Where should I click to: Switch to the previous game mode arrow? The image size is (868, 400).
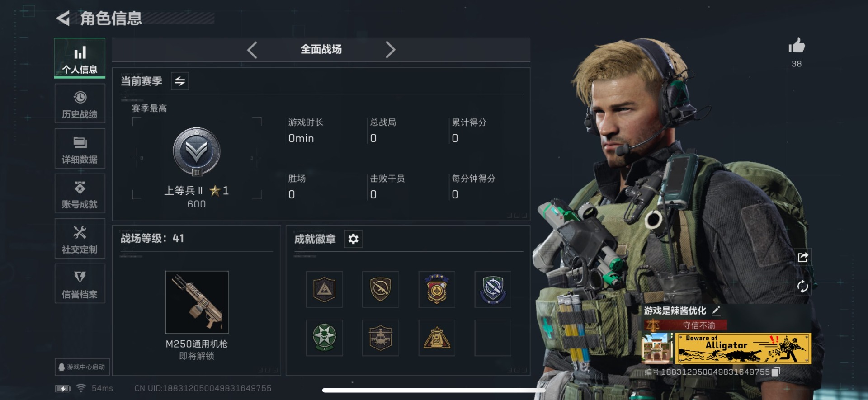[x=252, y=50]
